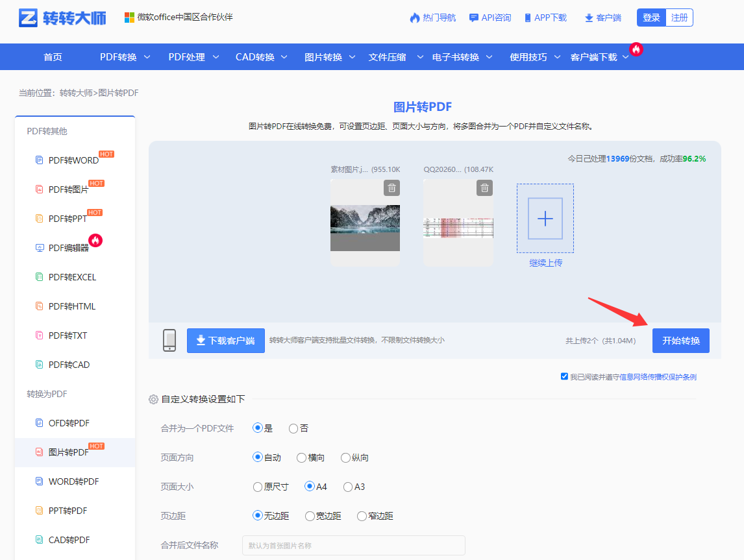Image resolution: width=744 pixels, height=560 pixels.
Task: Click the 登录 button
Action: pos(651,18)
